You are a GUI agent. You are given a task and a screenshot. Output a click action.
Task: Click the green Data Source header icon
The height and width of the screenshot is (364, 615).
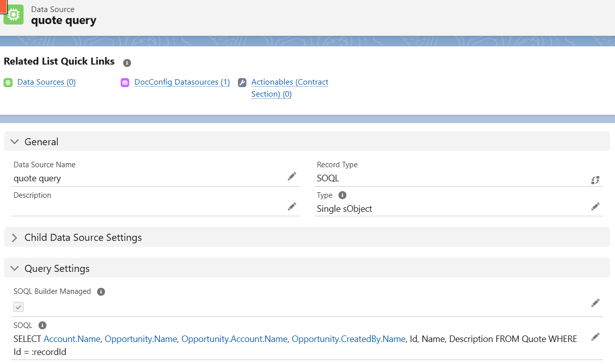pyautogui.click(x=14, y=15)
